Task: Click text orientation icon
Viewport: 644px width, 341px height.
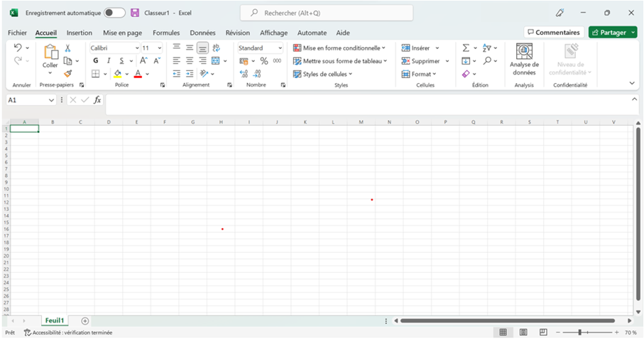Action: tap(204, 74)
